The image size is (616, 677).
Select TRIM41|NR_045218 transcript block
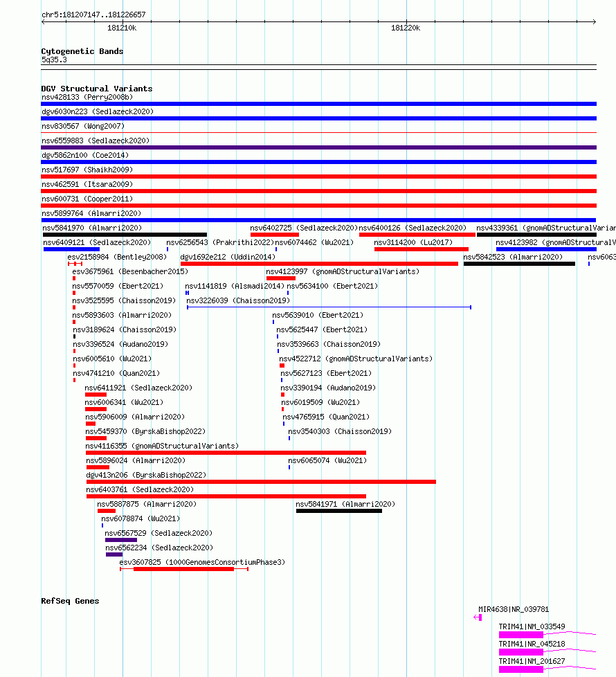tap(521, 652)
